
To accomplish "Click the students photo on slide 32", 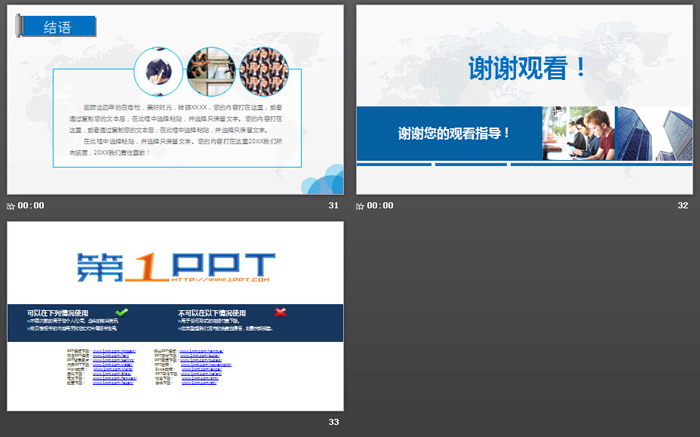I will [x=578, y=133].
